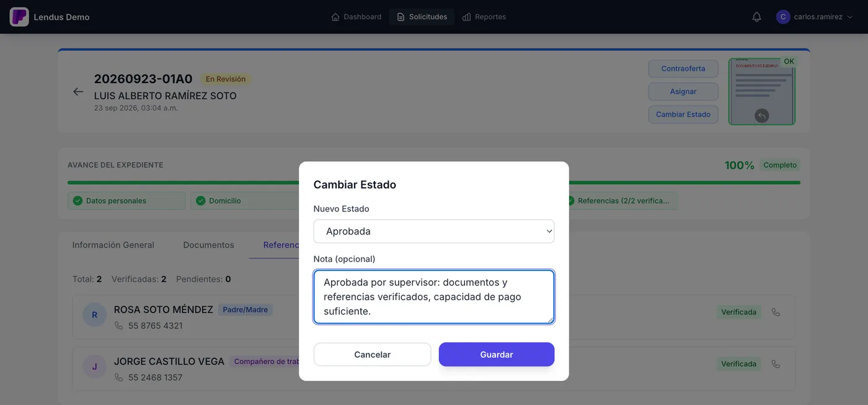Click the Cancelar button
Viewport: 868px width, 405px height.
pos(373,355)
